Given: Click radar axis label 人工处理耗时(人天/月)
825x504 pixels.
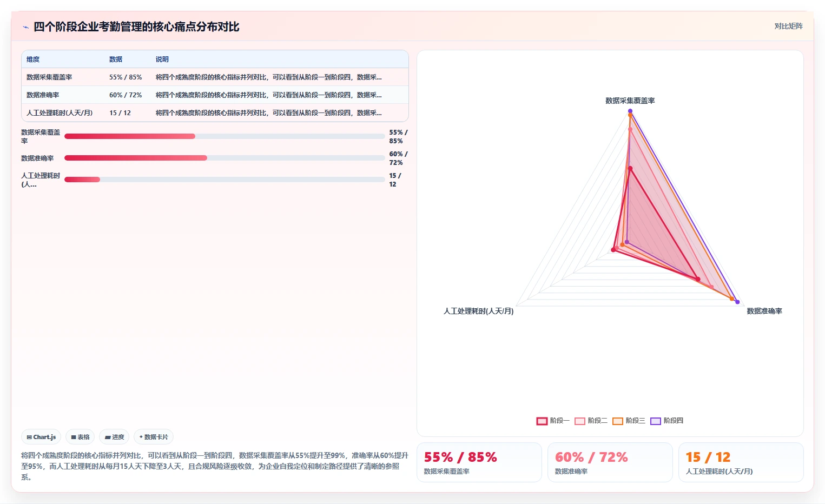Looking at the screenshot, I should 479,311.
